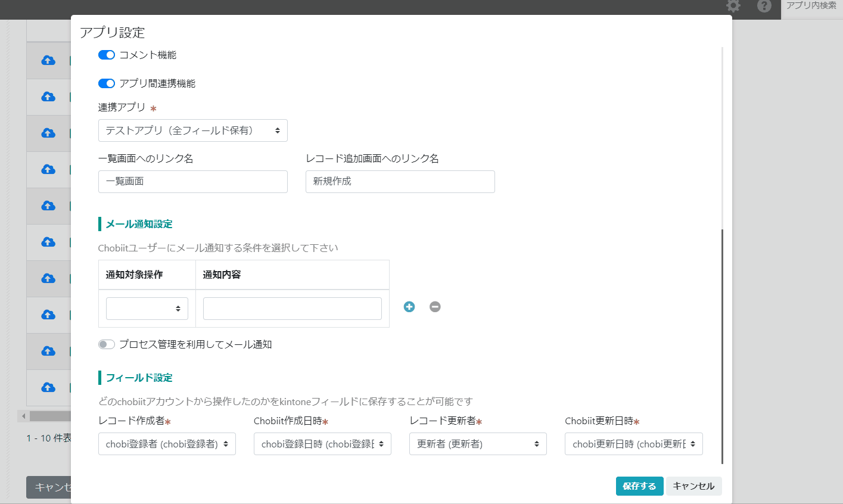Click the 一覧画面へのリンク名 input field
The image size is (843, 504).
192,182
